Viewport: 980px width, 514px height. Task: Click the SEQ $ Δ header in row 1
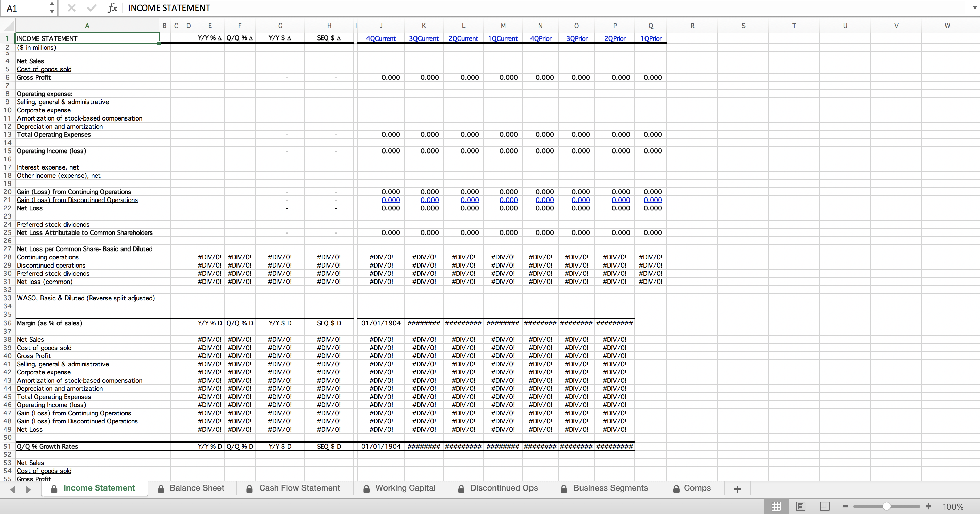[x=329, y=38]
